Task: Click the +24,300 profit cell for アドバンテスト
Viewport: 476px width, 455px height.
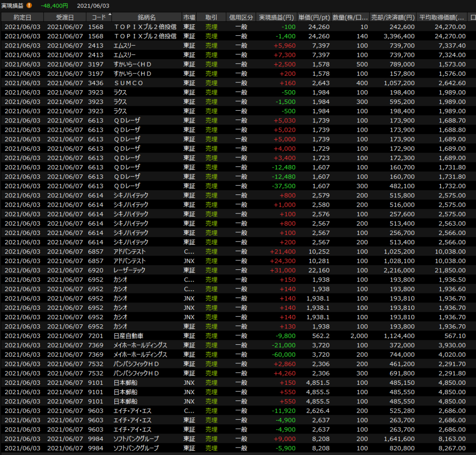Action: pyautogui.click(x=284, y=261)
